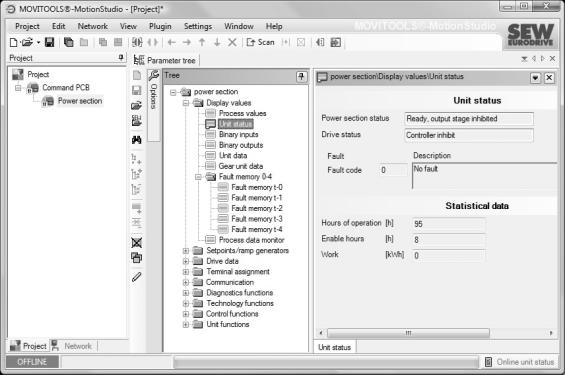
Task: Collapse the power section tree root
Action: pos(173,92)
